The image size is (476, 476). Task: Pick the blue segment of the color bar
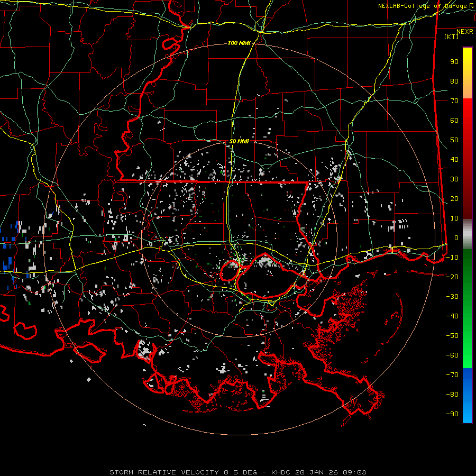[467, 396]
